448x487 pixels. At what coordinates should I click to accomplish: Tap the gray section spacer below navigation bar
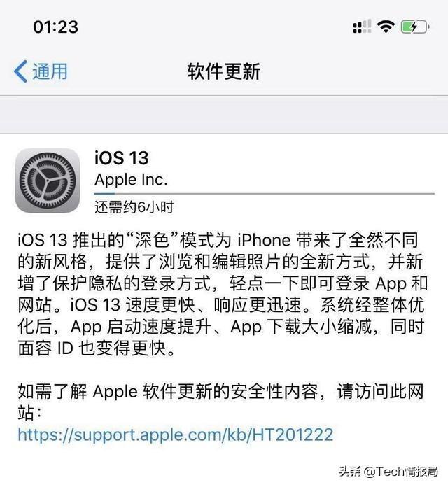(224, 114)
